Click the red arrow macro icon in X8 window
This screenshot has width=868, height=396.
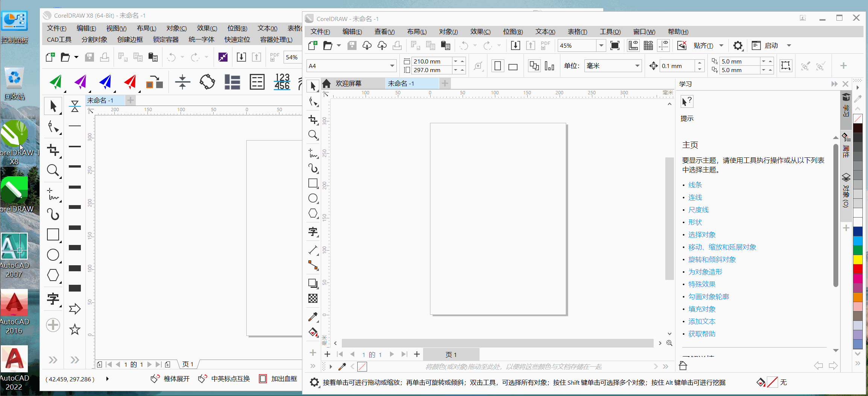pyautogui.click(x=130, y=82)
